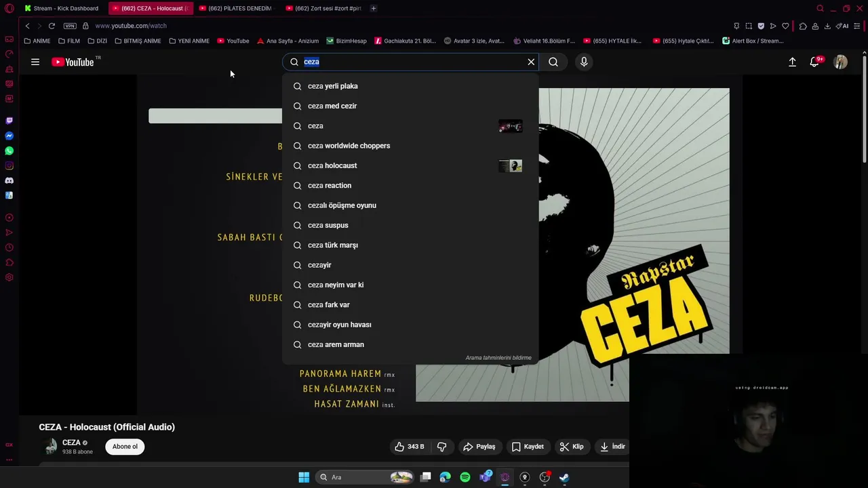The width and height of the screenshot is (868, 488).
Task: Open the BizimHesap bookmark
Action: 347,41
